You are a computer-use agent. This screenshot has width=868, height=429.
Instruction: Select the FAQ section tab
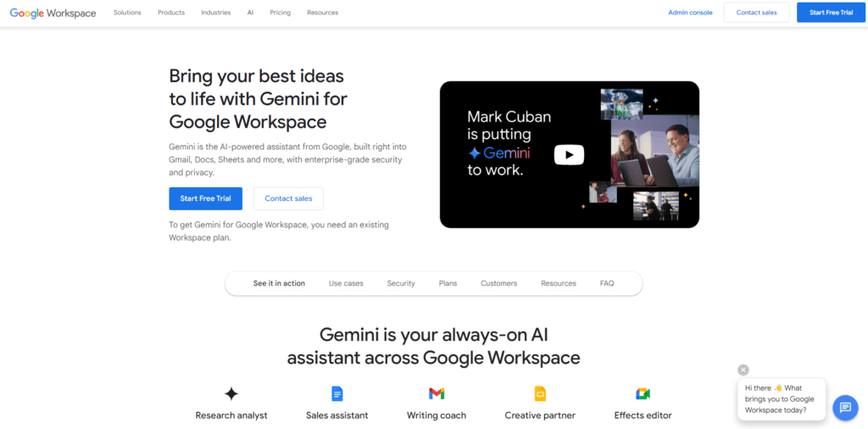[x=607, y=283]
